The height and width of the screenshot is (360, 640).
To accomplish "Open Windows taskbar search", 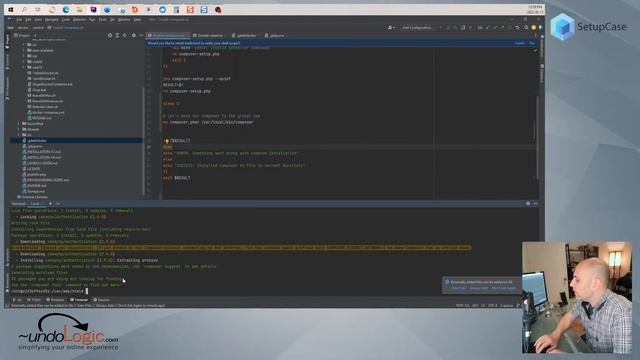I will coord(24,9).
